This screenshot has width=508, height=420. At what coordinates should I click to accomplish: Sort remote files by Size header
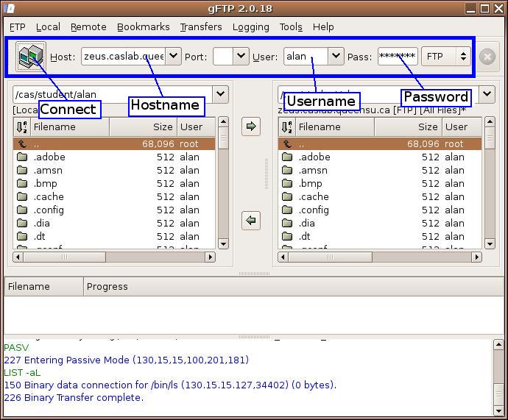(x=408, y=127)
